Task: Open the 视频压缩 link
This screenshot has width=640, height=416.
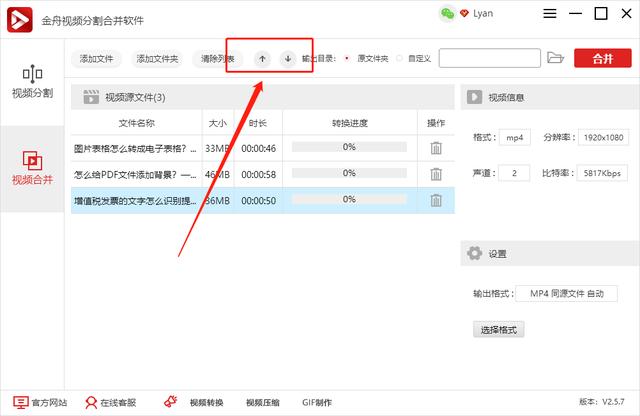Action: coord(263,403)
